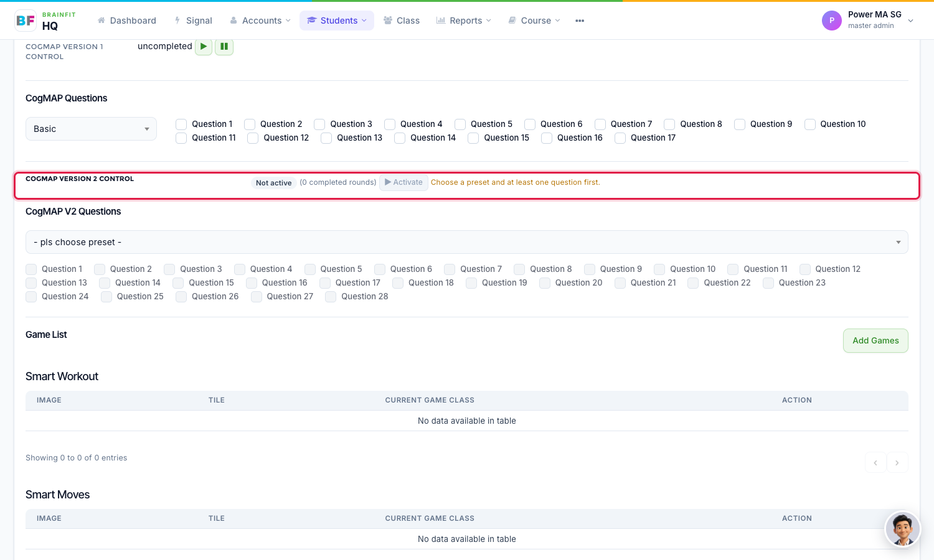The width and height of the screenshot is (934, 560).
Task: Open the chat assistant avatar
Action: 903,529
